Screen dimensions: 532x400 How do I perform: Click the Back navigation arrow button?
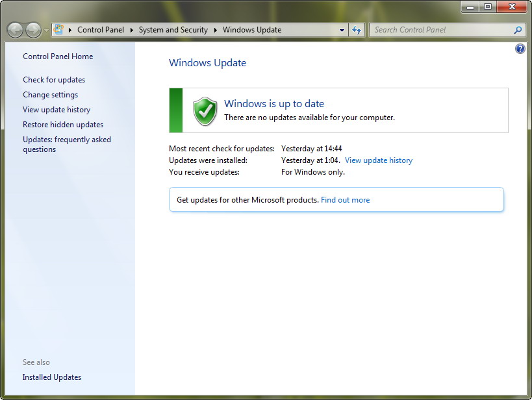[16, 31]
